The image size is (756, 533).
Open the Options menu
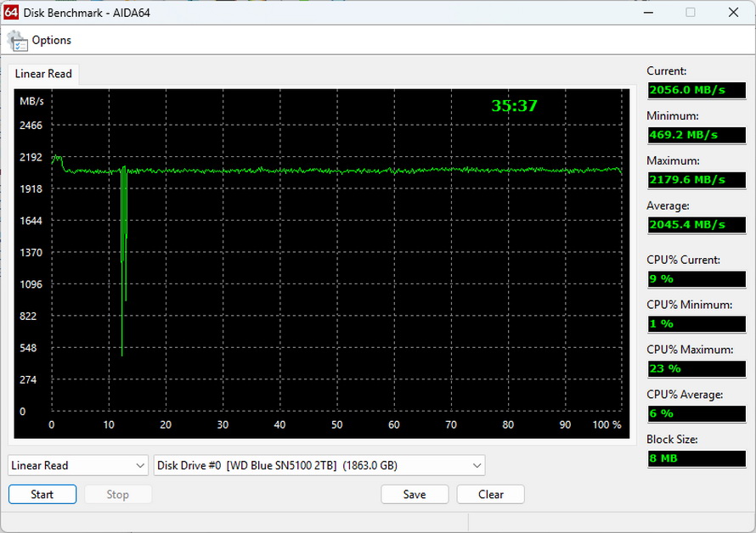pos(51,41)
